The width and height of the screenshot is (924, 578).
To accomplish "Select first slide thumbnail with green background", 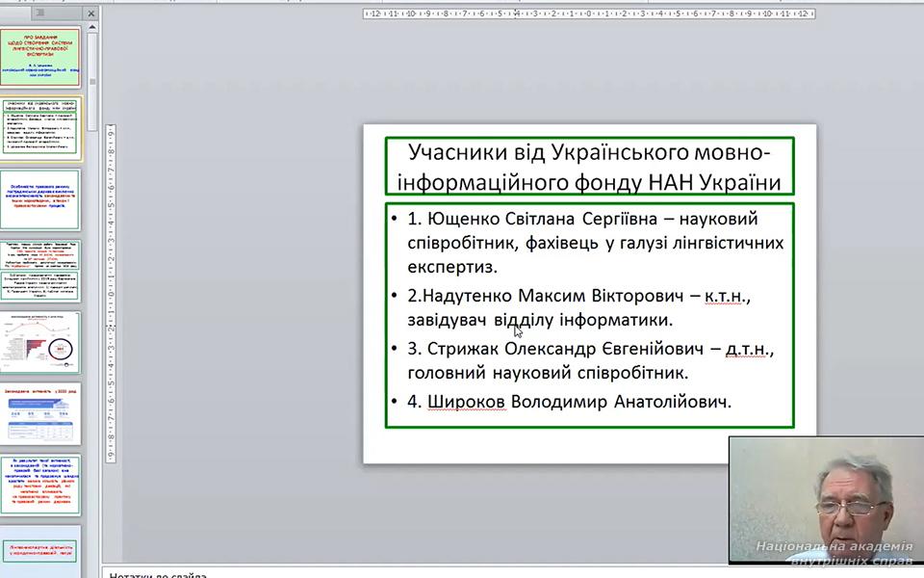I will click(40, 57).
